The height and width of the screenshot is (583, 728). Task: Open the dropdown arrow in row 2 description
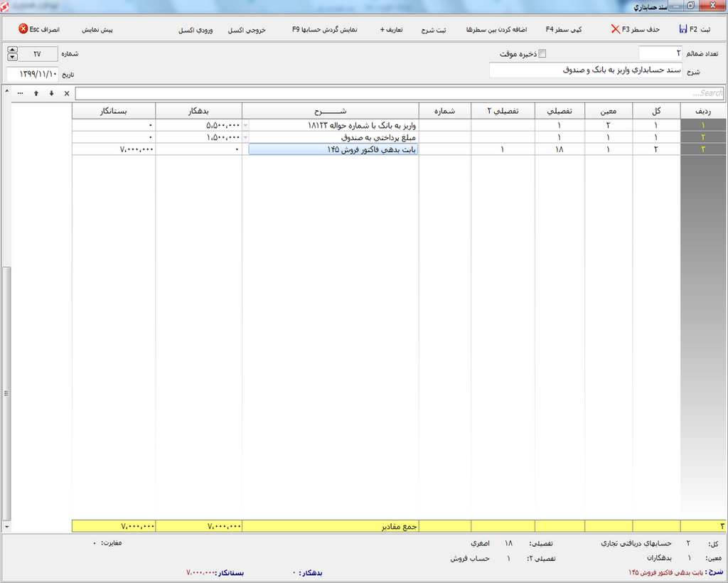[x=245, y=137]
